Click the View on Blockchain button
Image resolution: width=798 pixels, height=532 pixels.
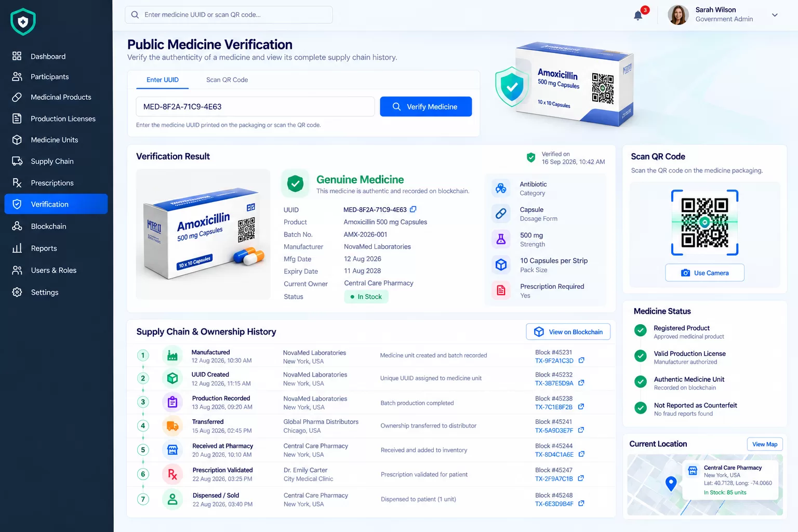click(568, 332)
